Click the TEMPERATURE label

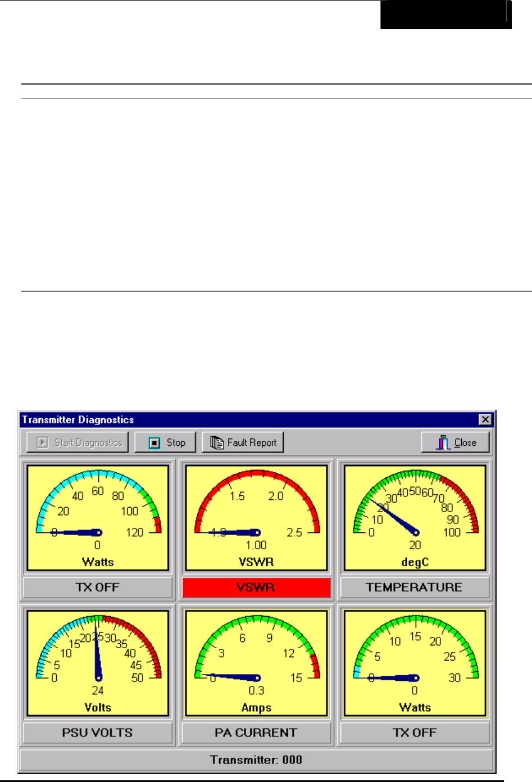(415, 587)
